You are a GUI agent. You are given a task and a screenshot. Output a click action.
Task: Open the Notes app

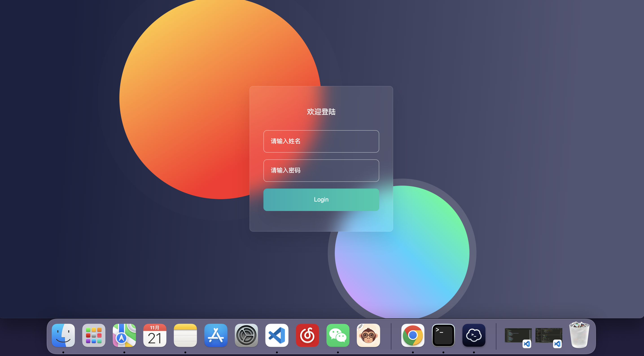(185, 335)
